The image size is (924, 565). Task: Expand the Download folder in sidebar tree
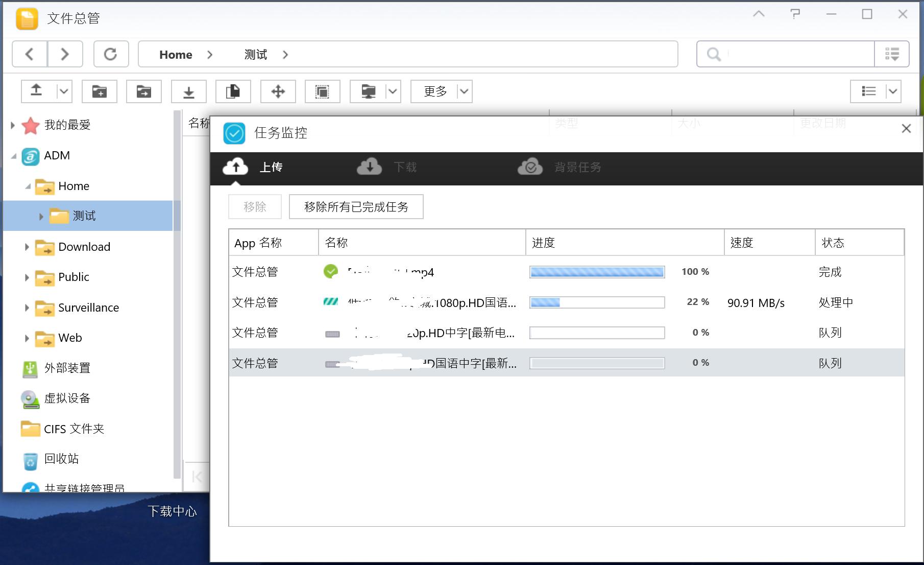[27, 247]
